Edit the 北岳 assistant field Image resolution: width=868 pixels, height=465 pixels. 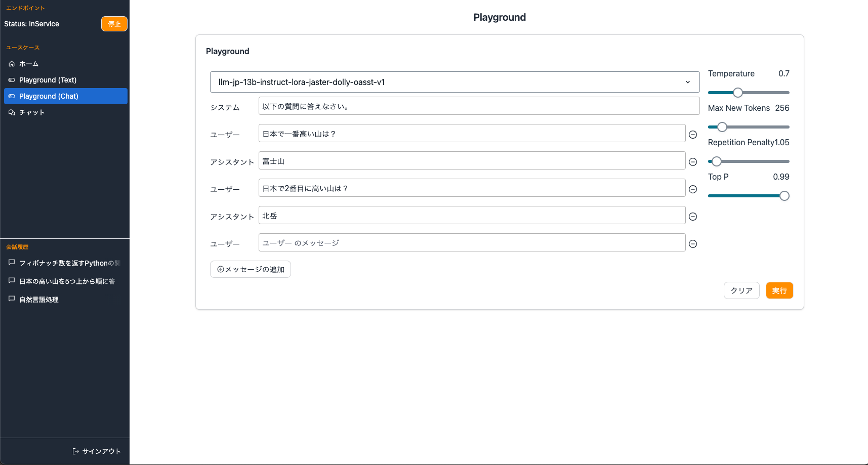pos(472,216)
